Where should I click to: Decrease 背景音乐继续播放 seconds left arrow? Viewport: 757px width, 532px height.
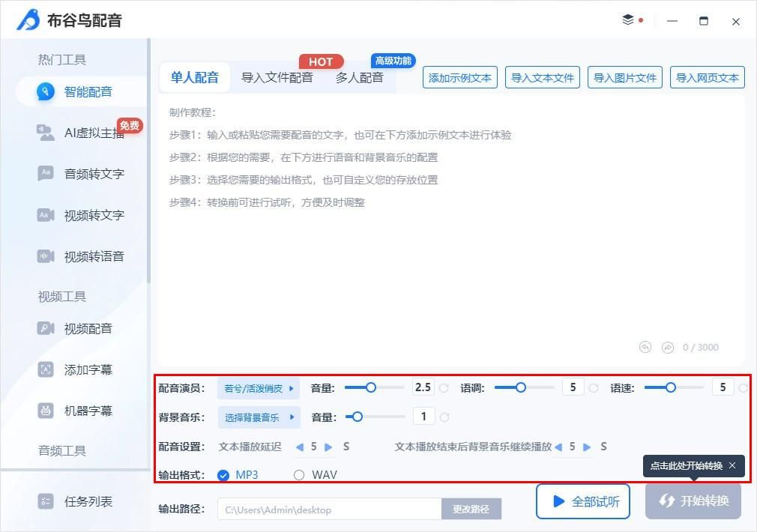tap(558, 447)
